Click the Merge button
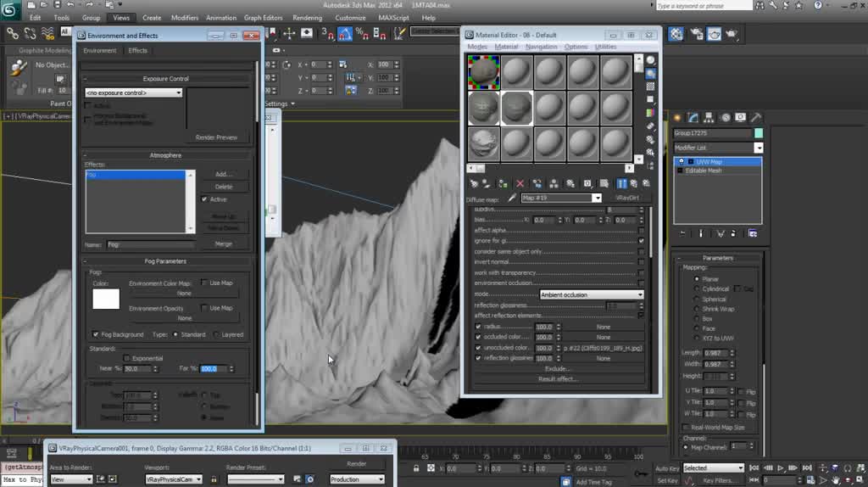 pos(224,243)
